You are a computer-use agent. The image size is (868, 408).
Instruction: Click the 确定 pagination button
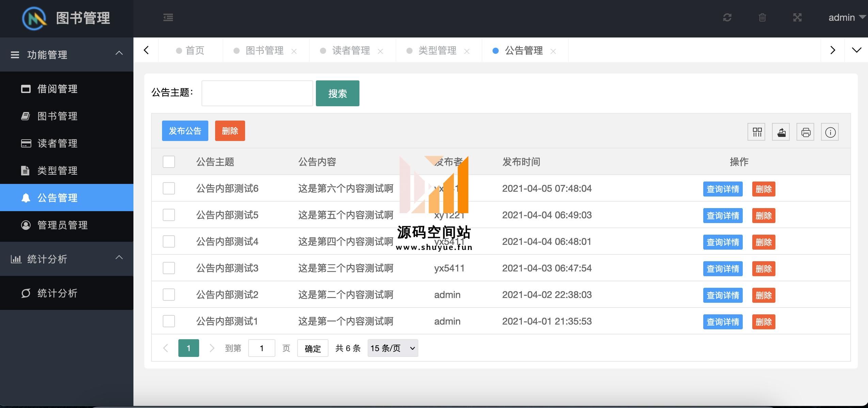click(x=313, y=348)
